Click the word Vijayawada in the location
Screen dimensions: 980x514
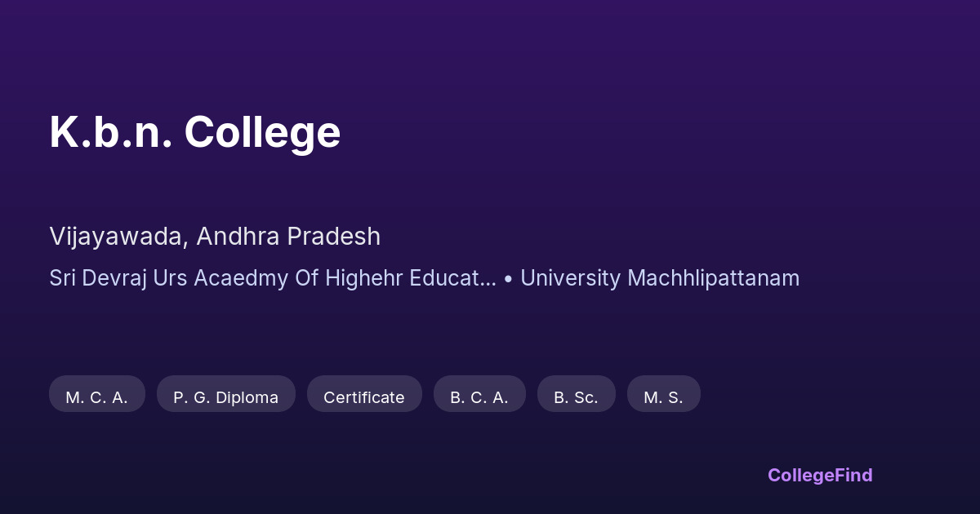[x=118, y=237]
